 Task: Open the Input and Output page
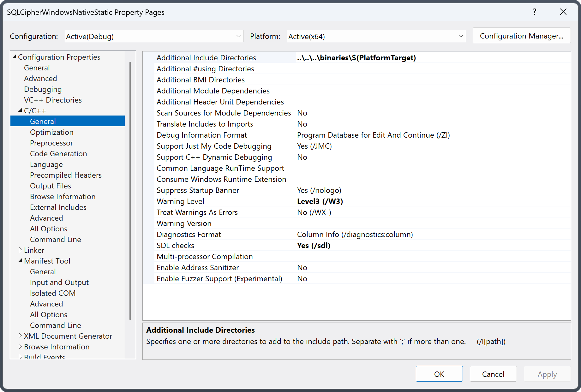(x=59, y=282)
